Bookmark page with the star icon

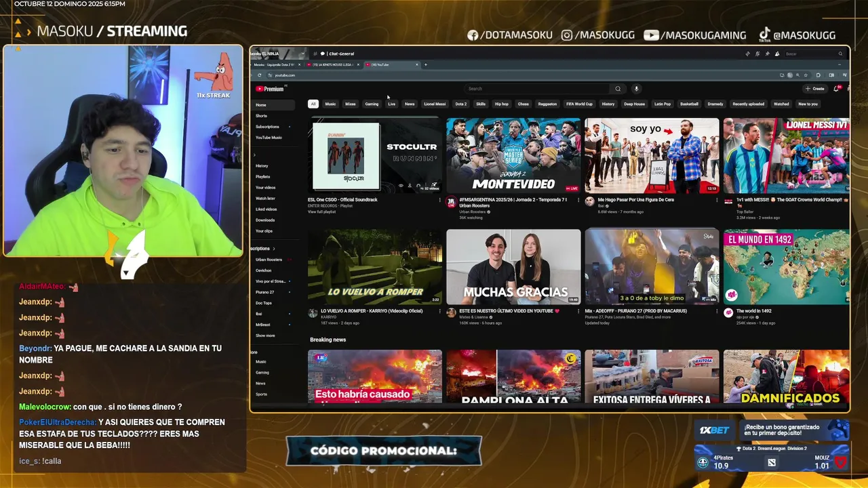tap(806, 75)
